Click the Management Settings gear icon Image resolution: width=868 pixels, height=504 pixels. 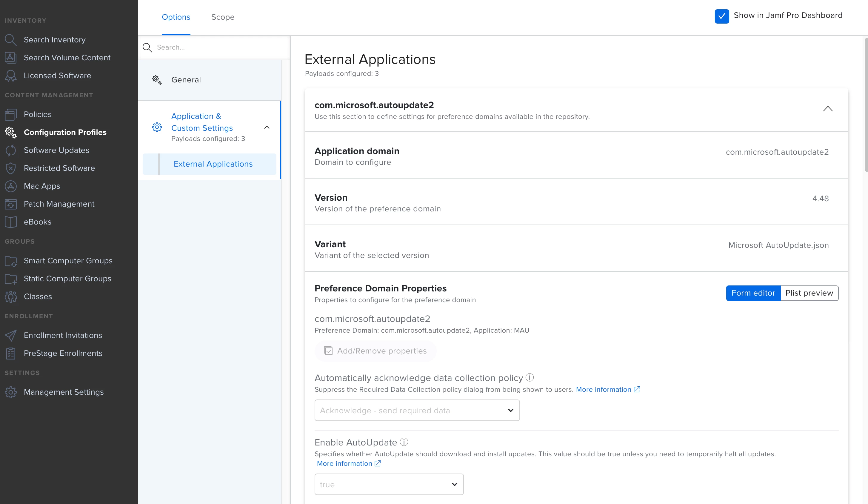pos(11,392)
